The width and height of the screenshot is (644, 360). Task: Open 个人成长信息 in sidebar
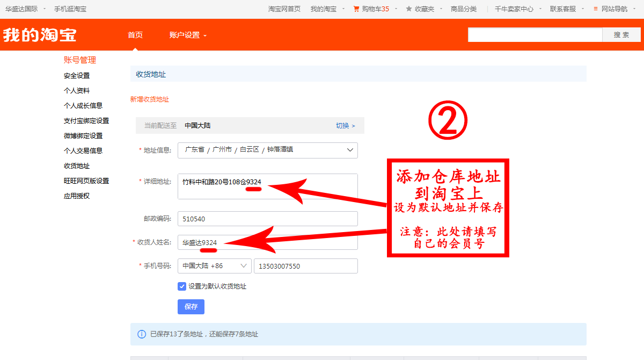click(x=83, y=106)
